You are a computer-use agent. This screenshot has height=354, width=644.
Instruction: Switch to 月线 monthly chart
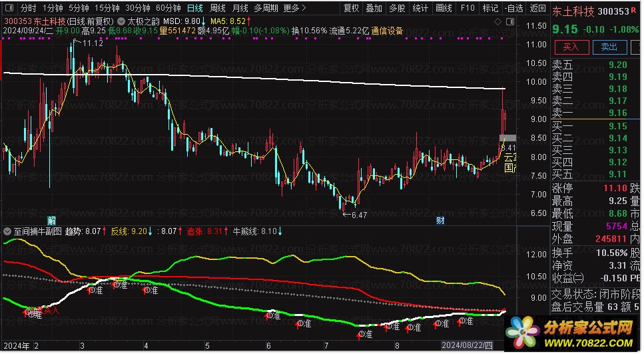pos(240,8)
